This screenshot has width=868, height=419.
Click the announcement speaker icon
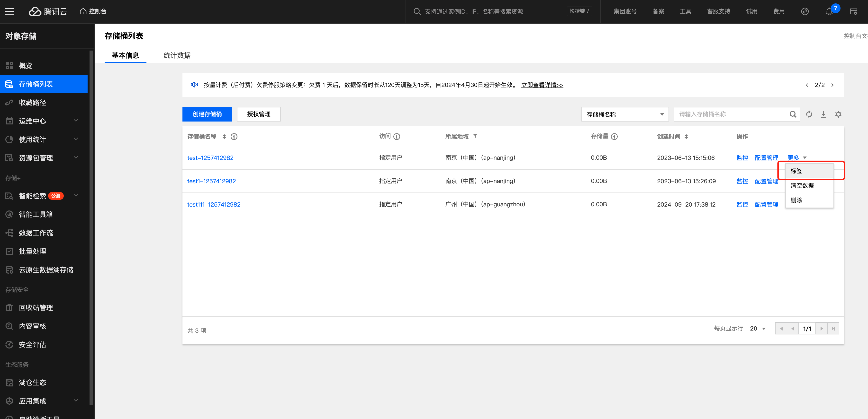coord(194,85)
